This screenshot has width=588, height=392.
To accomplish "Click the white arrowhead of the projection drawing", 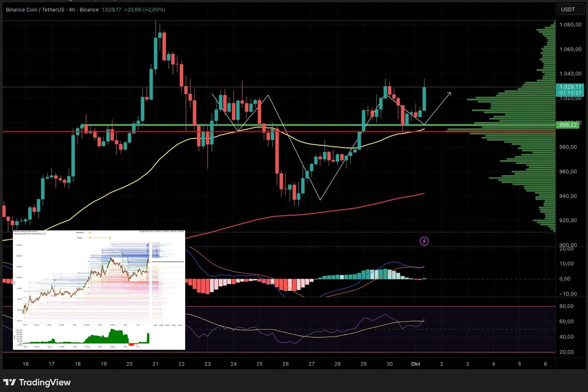I will click(449, 94).
